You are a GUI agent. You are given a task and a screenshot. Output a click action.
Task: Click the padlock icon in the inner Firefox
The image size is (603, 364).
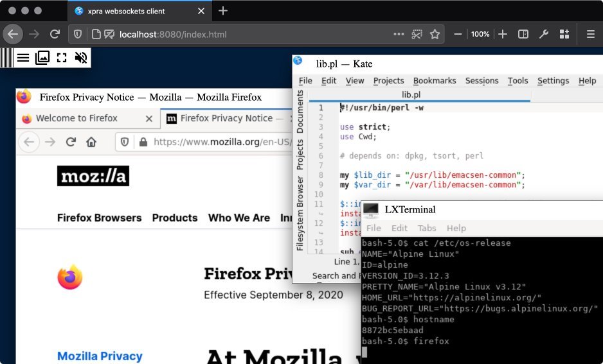click(143, 142)
